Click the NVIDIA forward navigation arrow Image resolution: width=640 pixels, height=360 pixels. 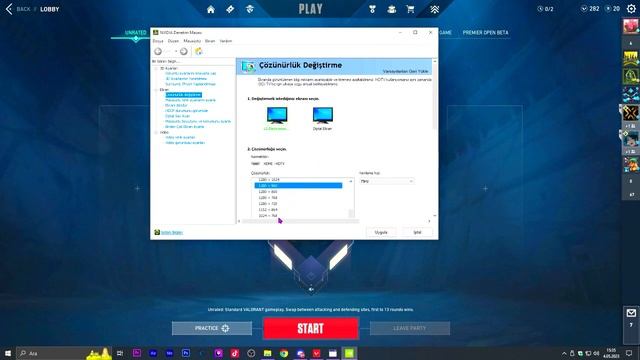click(184, 51)
